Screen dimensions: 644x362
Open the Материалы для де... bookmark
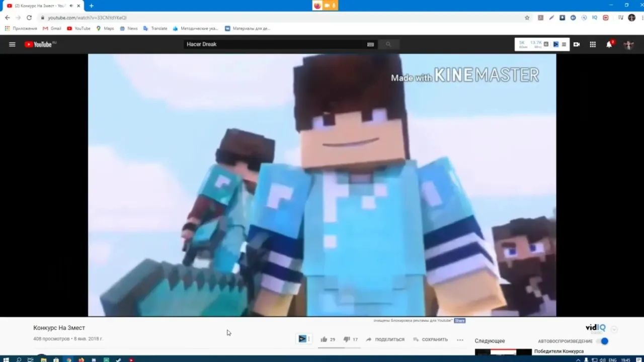point(248,29)
